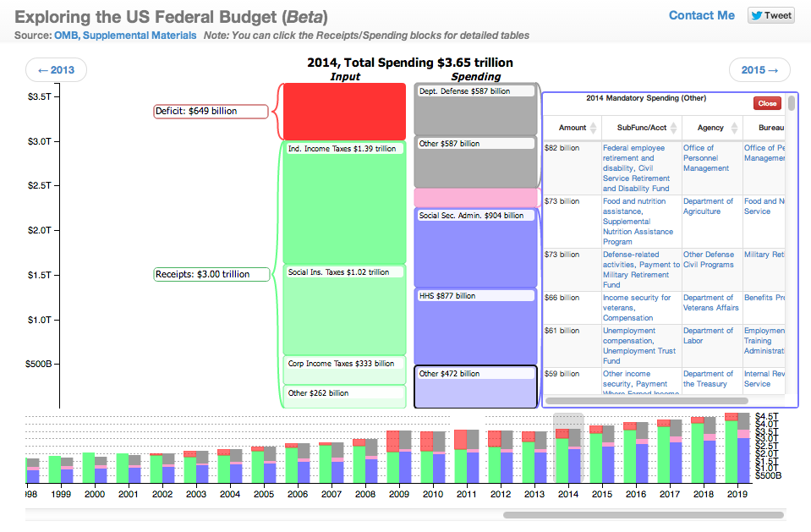Sort the SubFunc/Acct column with its down arrow
The image size is (811, 532).
tap(673, 130)
